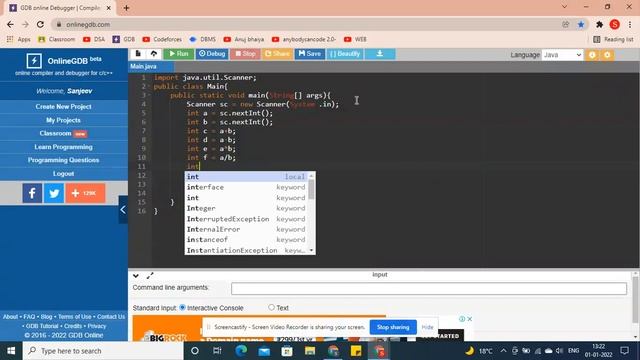This screenshot has height=360, width=640.
Task: Open the Windows Start menu
Action: point(11,351)
